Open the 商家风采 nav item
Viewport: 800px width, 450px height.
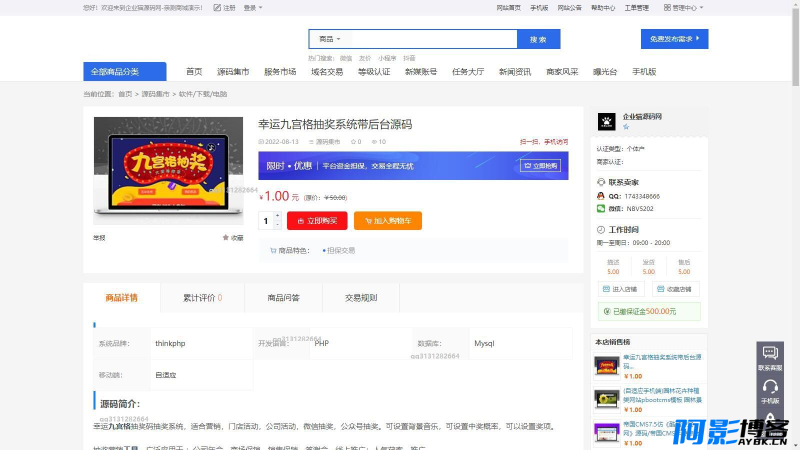[x=561, y=71]
